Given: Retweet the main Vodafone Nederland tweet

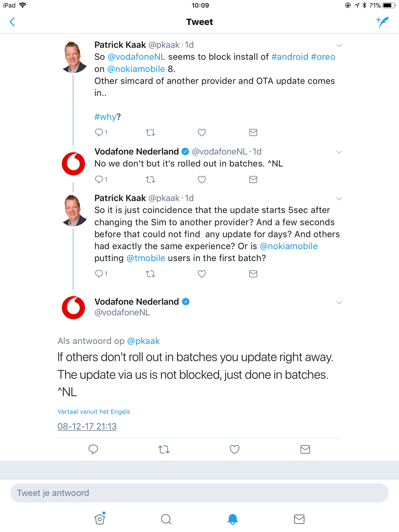Looking at the screenshot, I should click(164, 450).
